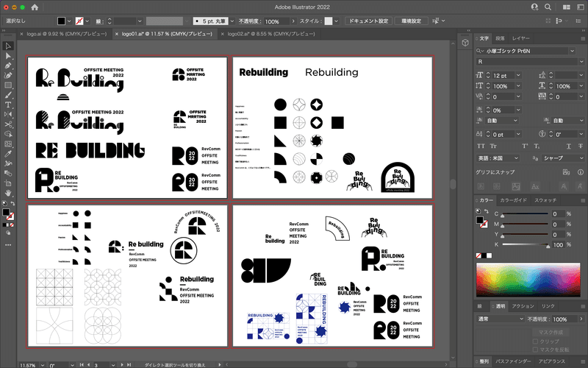Click the 不透明度 100% field in control bar
Image resolution: width=588 pixels, height=368 pixels.
tap(276, 21)
